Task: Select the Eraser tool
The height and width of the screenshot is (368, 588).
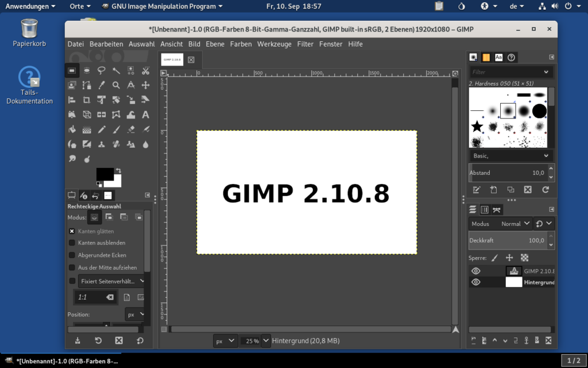Action: tap(131, 129)
